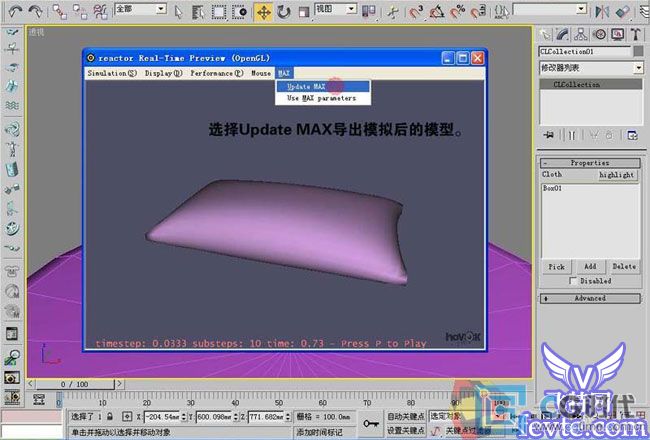
Task: Toggle the Angle Snap icon
Action: pos(437,12)
